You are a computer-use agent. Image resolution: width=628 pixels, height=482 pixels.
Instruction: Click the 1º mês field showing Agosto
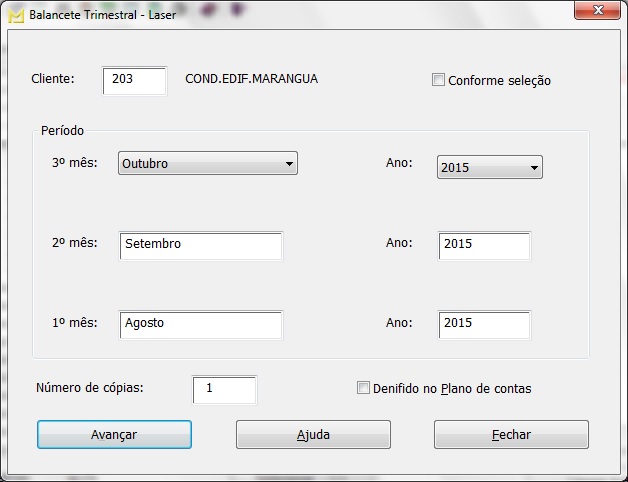pyautogui.click(x=200, y=324)
